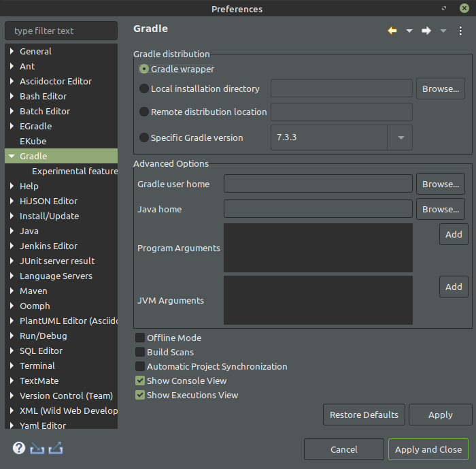Open the help question mark icon
476x469 pixels.
point(19,448)
